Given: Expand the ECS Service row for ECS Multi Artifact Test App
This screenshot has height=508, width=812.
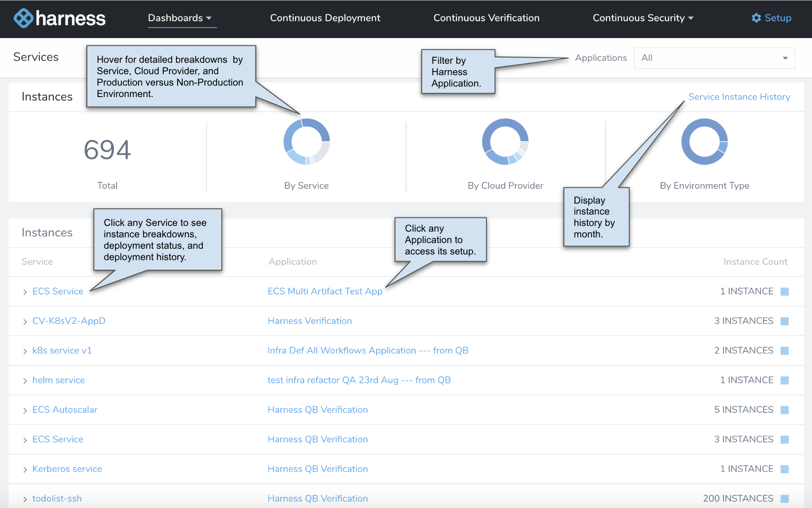Looking at the screenshot, I should (25, 292).
